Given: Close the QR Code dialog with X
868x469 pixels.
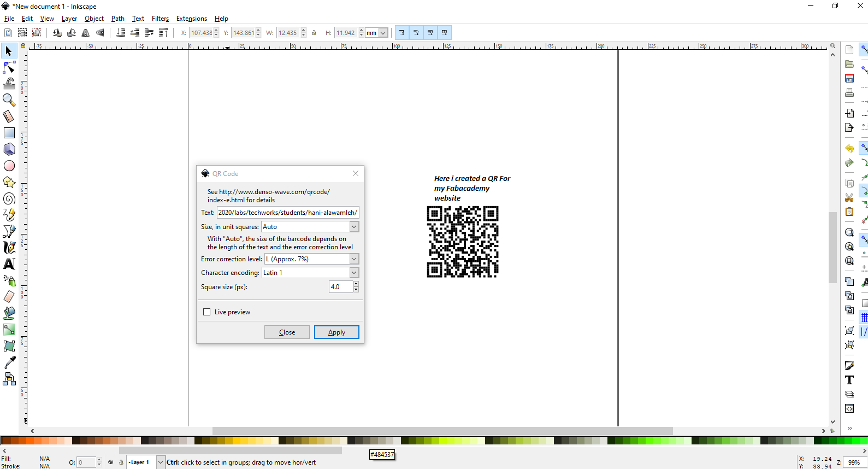Looking at the screenshot, I should click(x=356, y=173).
